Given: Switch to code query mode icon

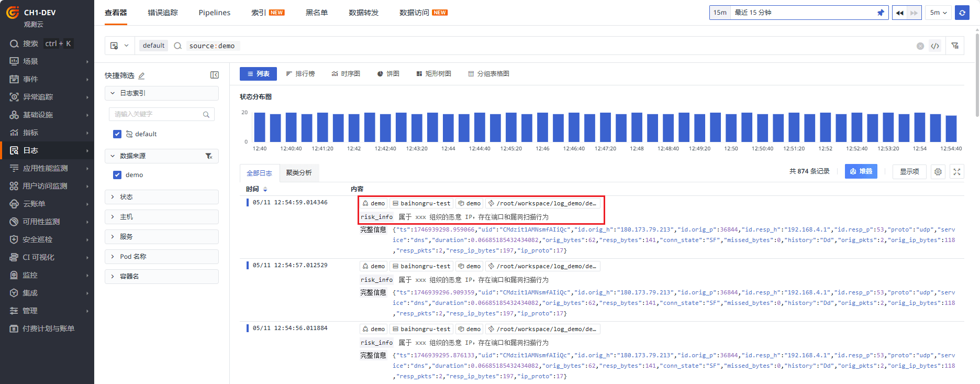Looking at the screenshot, I should coord(935,46).
